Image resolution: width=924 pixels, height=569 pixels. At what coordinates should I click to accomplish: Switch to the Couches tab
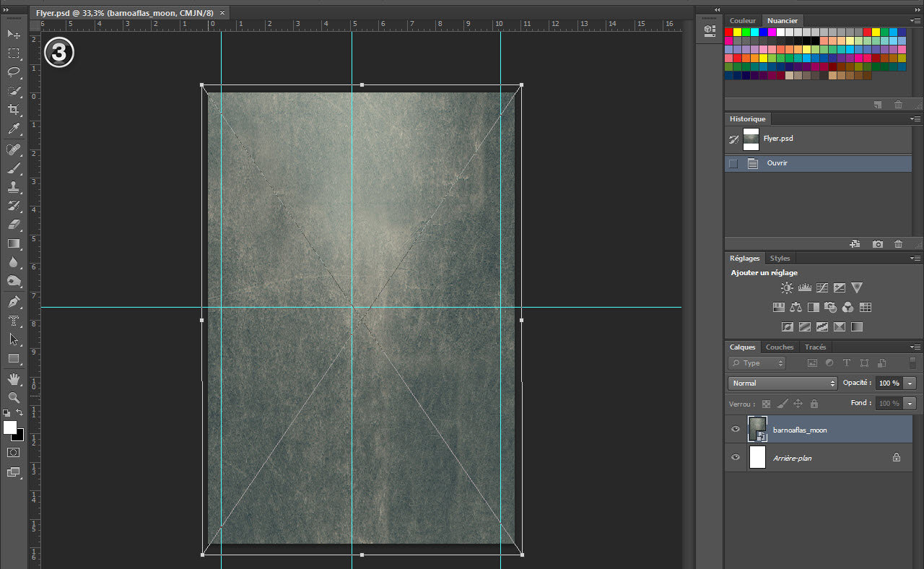coord(779,347)
